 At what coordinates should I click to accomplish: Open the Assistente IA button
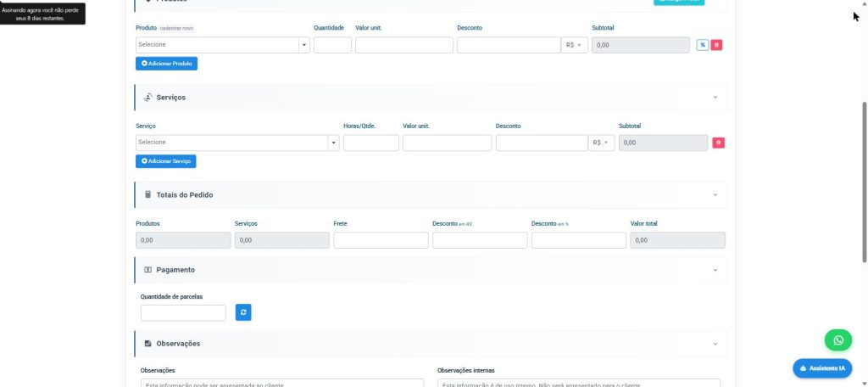pos(822,368)
